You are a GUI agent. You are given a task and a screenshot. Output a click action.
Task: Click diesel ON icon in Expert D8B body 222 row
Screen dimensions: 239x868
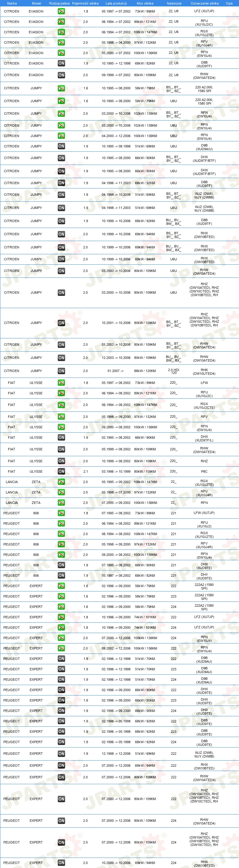click(61, 721)
